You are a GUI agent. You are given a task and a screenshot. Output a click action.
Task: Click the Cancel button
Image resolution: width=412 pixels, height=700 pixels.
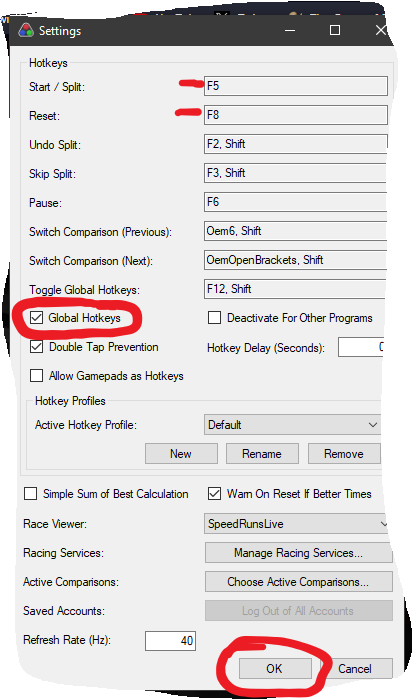[356, 669]
